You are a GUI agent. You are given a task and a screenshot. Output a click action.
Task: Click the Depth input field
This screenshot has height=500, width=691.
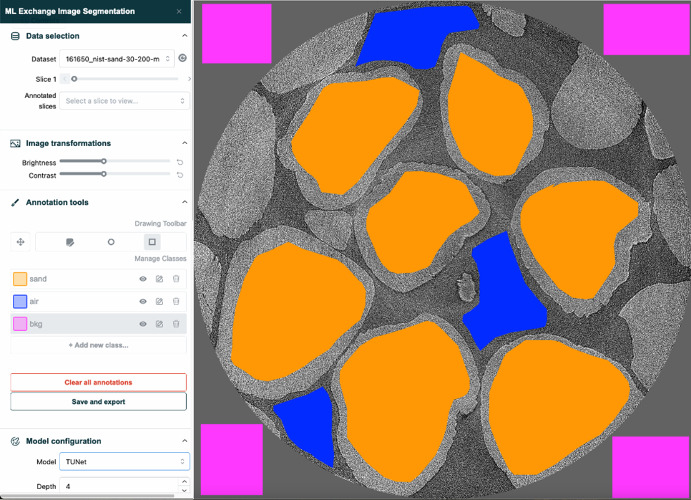coord(118,486)
